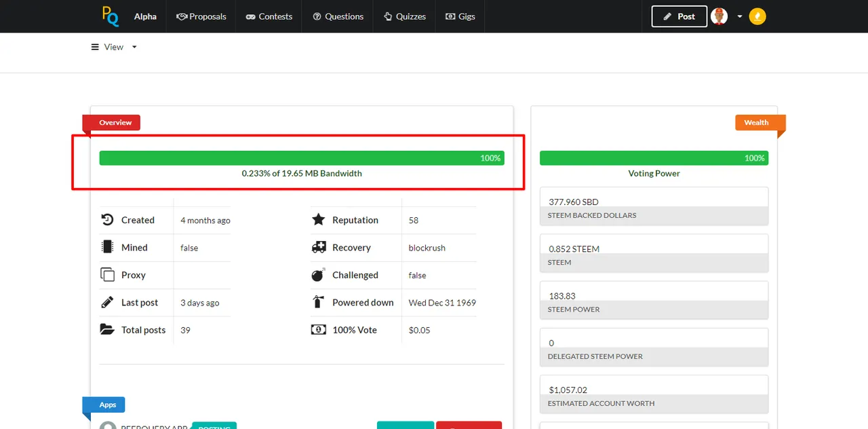Expand the account dropdown caret beside avatar
Image resolution: width=868 pixels, height=429 pixels.
[x=739, y=17]
